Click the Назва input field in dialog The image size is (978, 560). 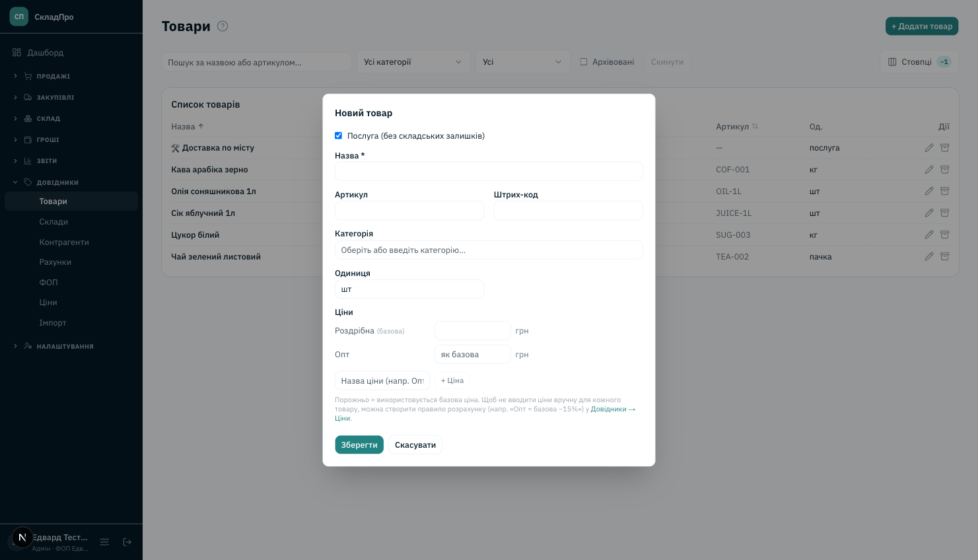[x=489, y=172]
